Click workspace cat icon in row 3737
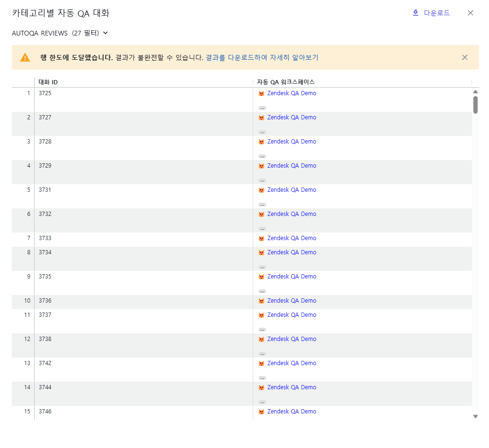The width and height of the screenshot is (489, 448). tap(261, 315)
